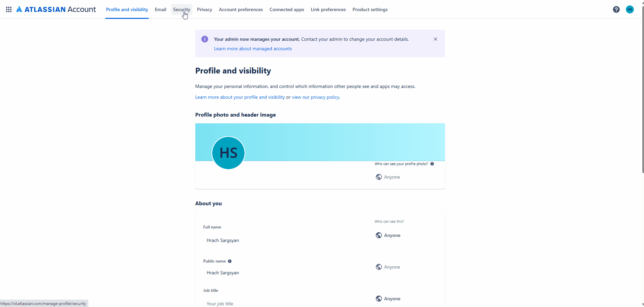Open the Privacy settings tab
The height and width of the screenshot is (307, 644).
(x=204, y=9)
